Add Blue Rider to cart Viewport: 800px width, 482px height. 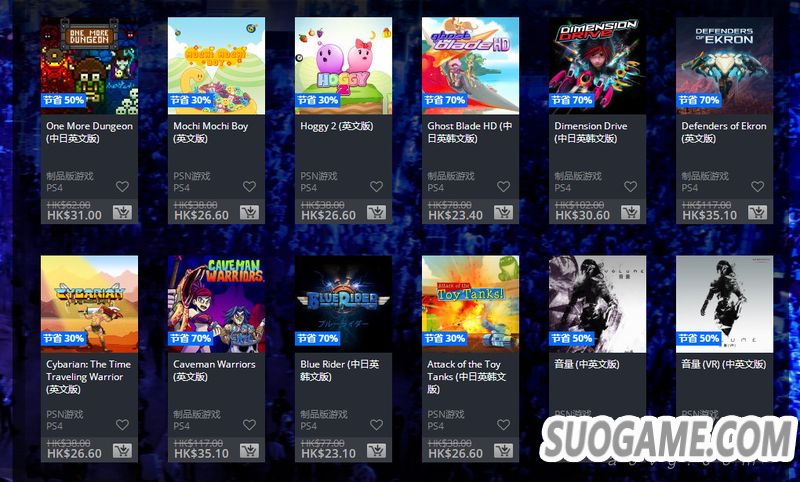tap(377, 450)
